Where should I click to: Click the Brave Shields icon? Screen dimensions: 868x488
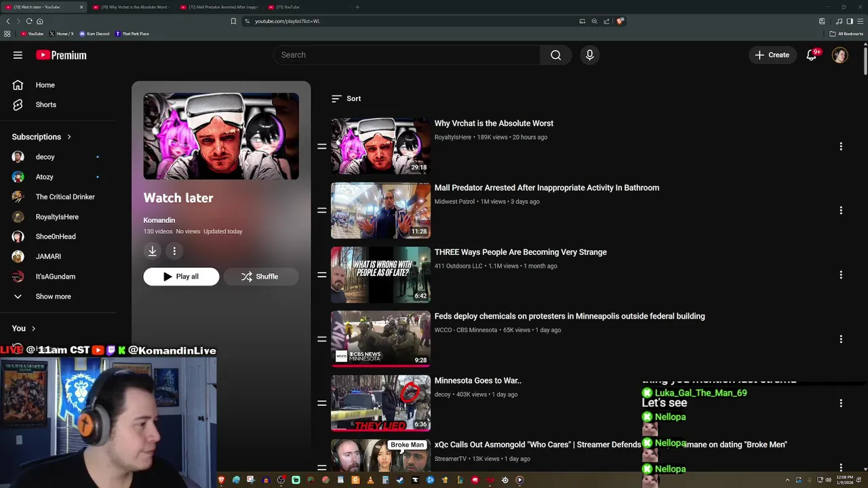click(x=620, y=21)
